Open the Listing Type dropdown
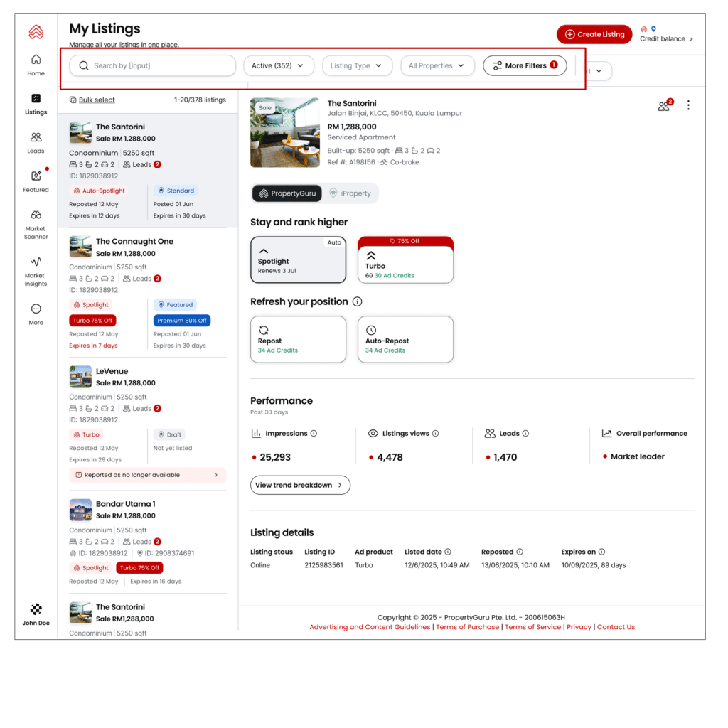This screenshot has height=728, width=728. coord(357,65)
